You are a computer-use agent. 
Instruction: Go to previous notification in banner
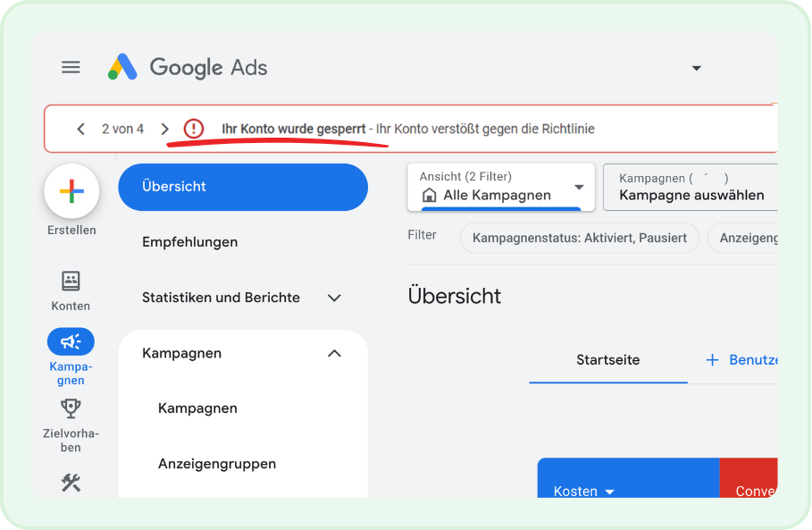[80, 129]
